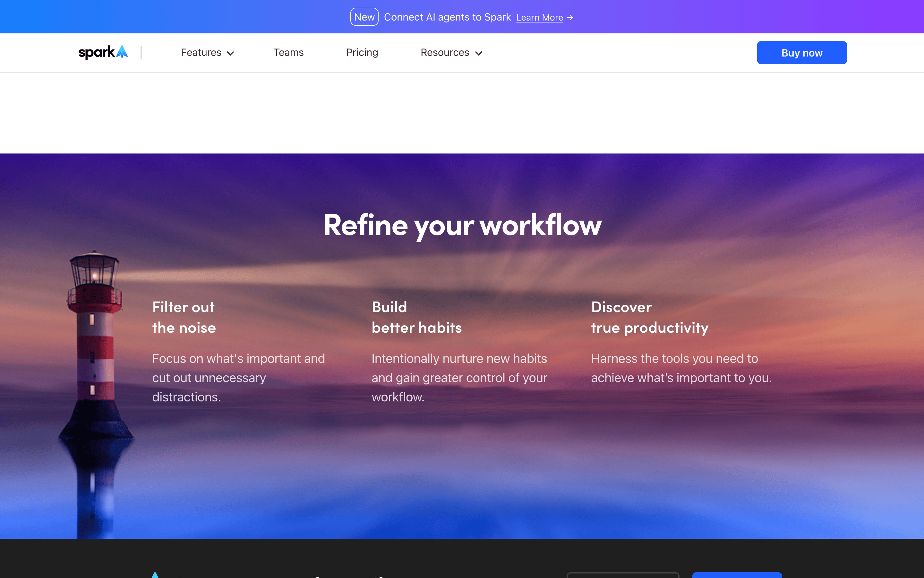Click the "Build better habits" heading
Viewport: 924px width, 578px height.
[416, 317]
